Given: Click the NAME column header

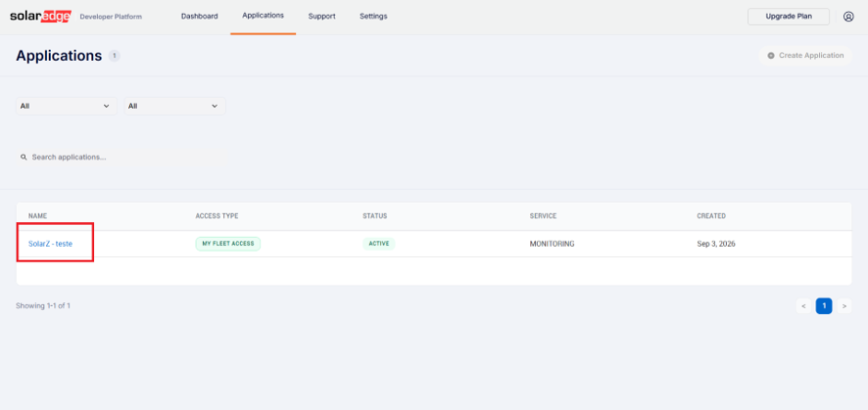Looking at the screenshot, I should (x=36, y=216).
